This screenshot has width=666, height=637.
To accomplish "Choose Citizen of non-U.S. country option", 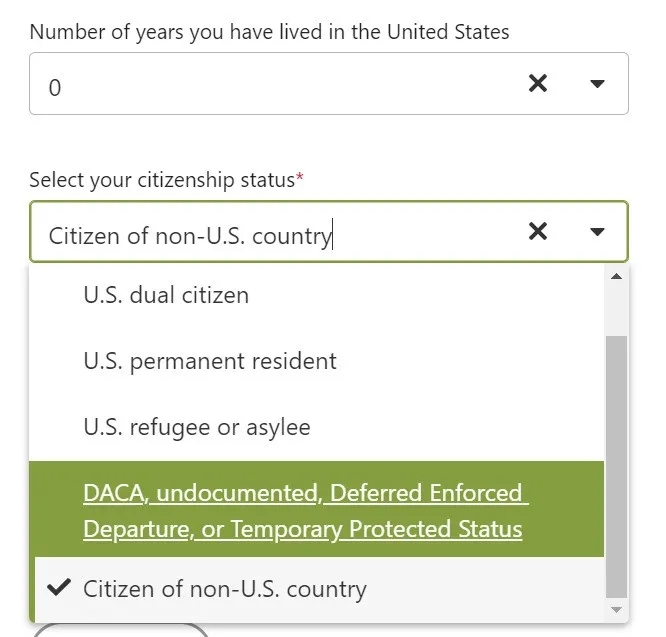I will pos(225,589).
